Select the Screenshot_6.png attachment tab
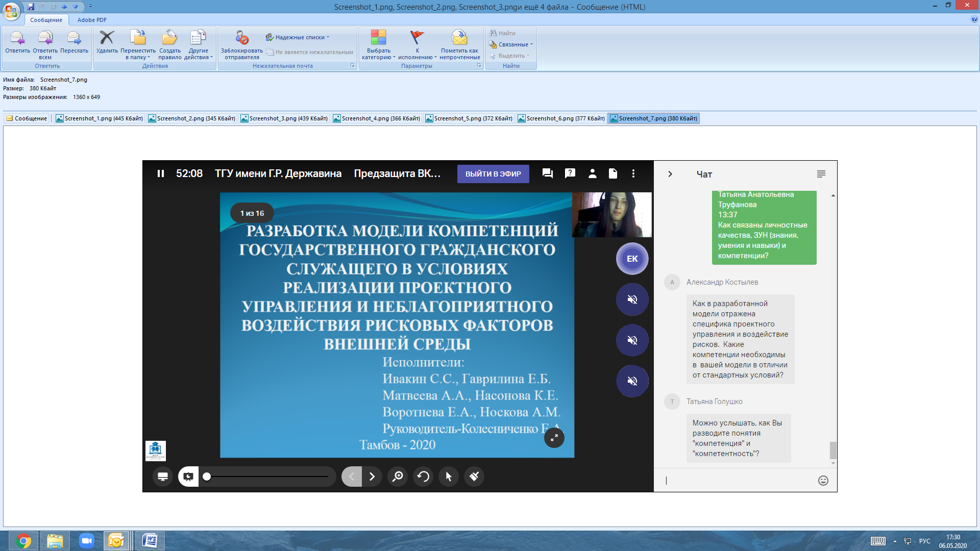 pyautogui.click(x=561, y=118)
